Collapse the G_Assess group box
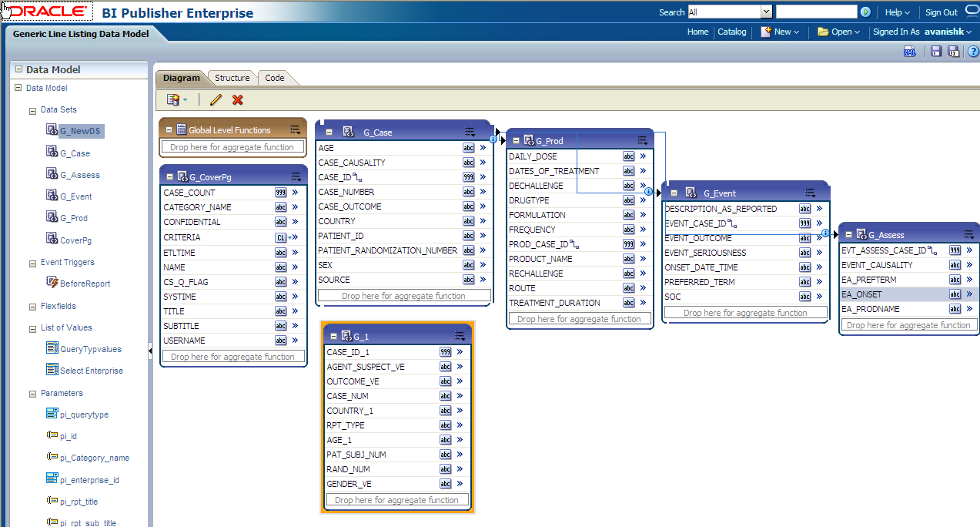The width and height of the screenshot is (980, 527). pyautogui.click(x=849, y=235)
